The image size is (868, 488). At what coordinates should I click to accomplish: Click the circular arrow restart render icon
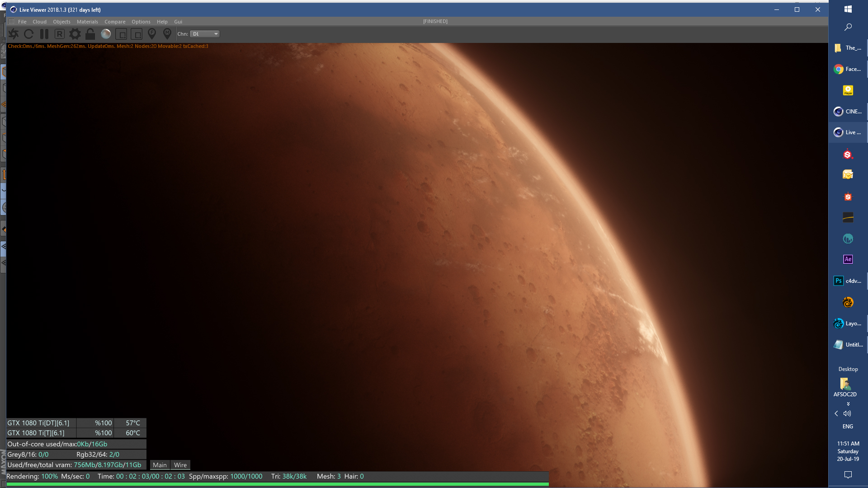[29, 34]
